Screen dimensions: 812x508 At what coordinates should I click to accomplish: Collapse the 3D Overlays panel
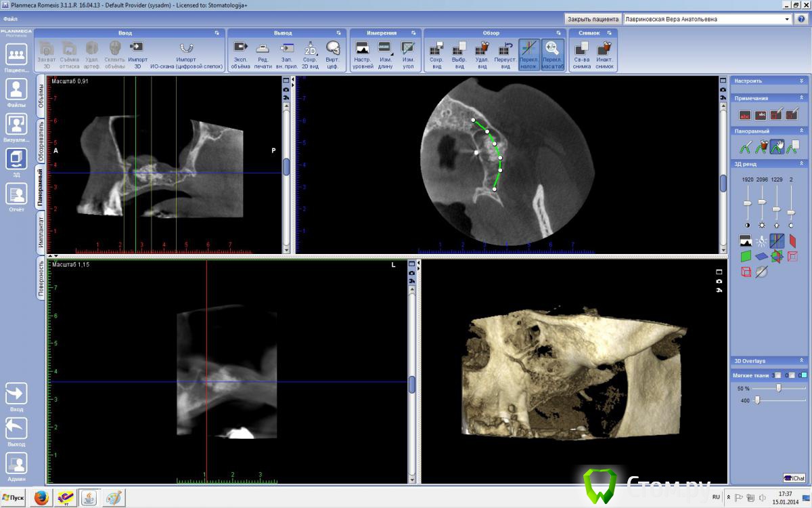802,361
